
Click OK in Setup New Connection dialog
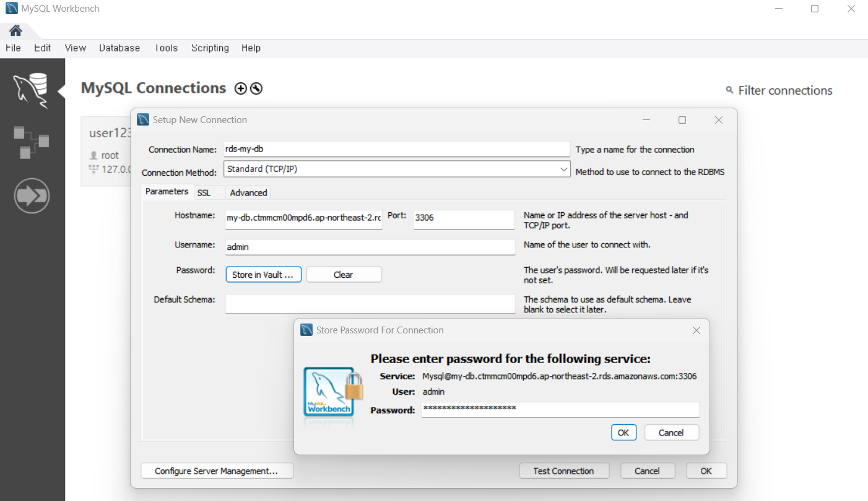tap(706, 471)
